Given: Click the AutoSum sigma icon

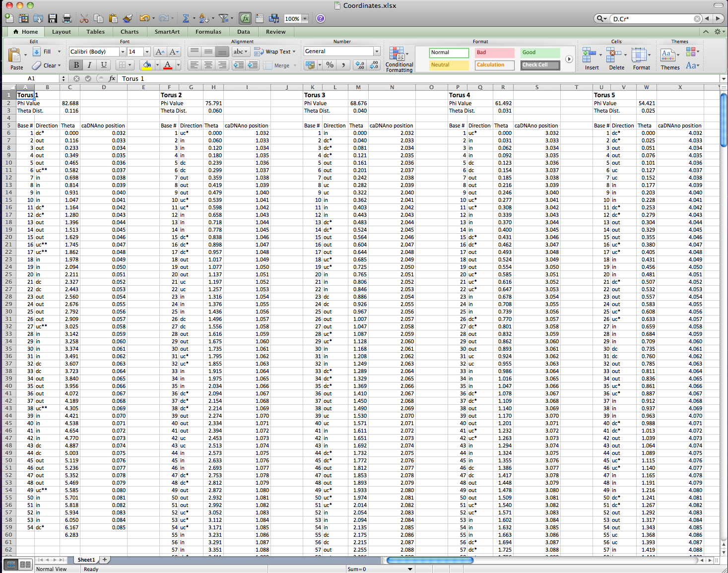Looking at the screenshot, I should pos(186,19).
